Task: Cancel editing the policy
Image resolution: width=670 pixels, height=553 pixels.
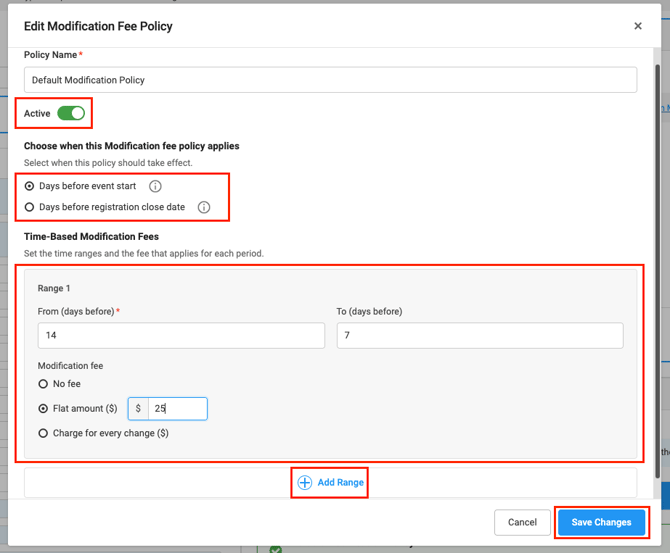Action: click(522, 522)
